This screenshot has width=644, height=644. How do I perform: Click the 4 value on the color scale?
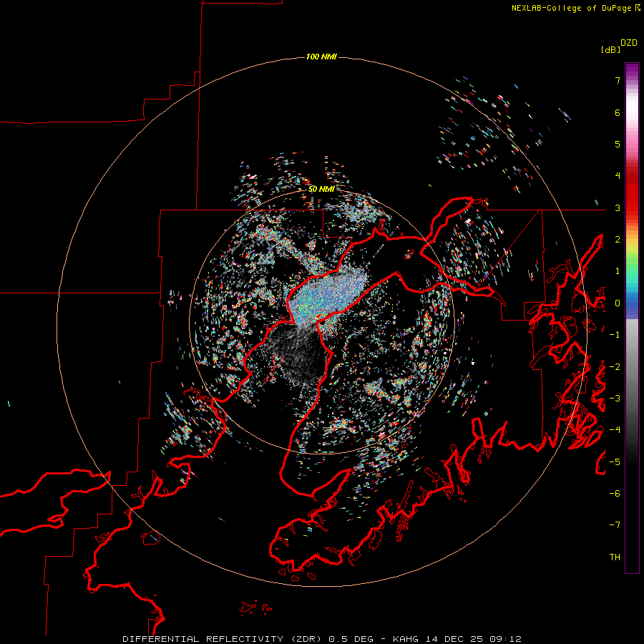pyautogui.click(x=618, y=176)
